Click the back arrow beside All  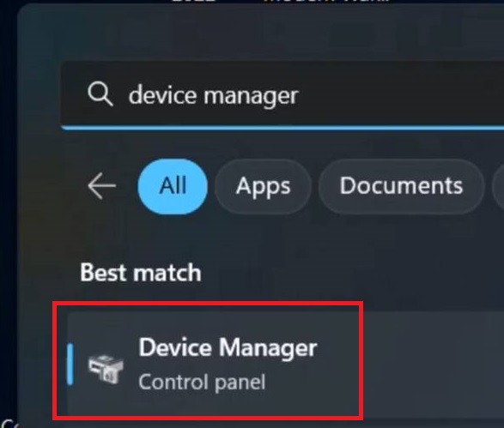pyautogui.click(x=101, y=186)
